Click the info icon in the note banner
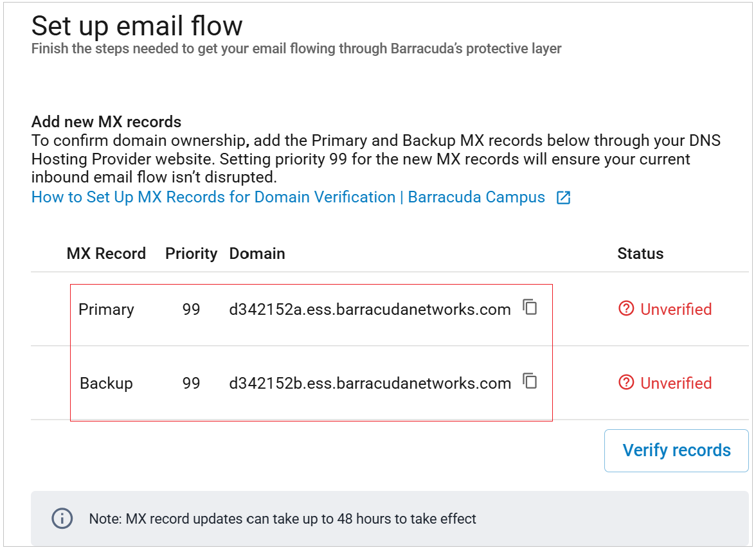The image size is (756, 550). [x=62, y=519]
